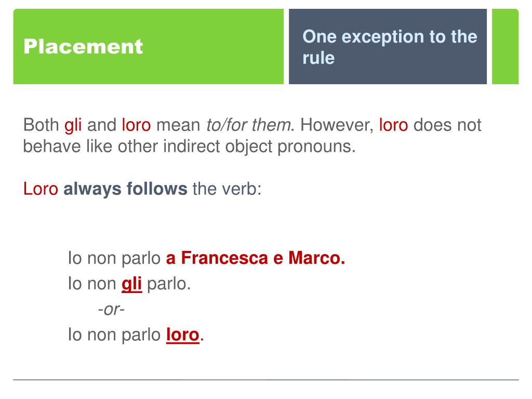
Task: Click the word 'Placement' in the heading
Action: click(x=83, y=46)
